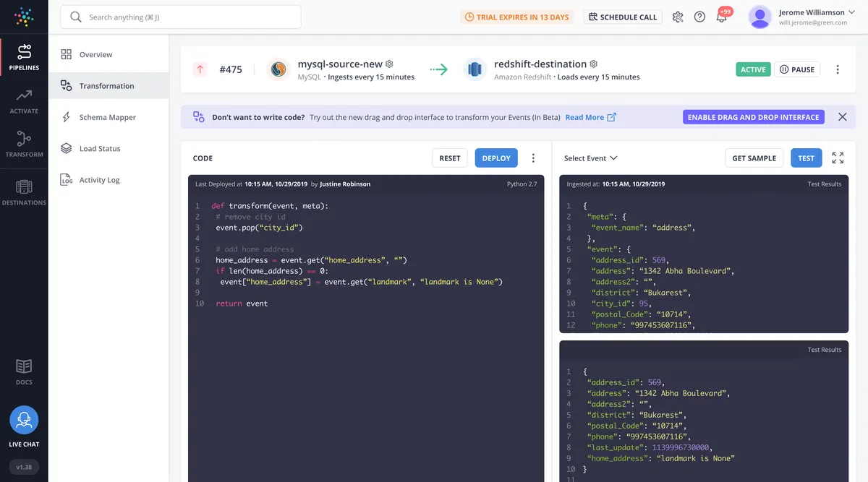Deploy the transformation code
This screenshot has width=868, height=482.
pos(496,158)
